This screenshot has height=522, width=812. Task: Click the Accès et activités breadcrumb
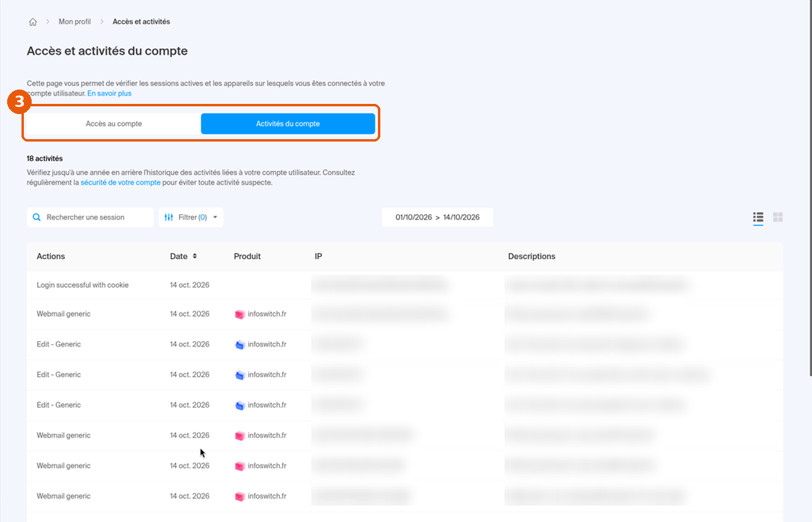point(142,22)
